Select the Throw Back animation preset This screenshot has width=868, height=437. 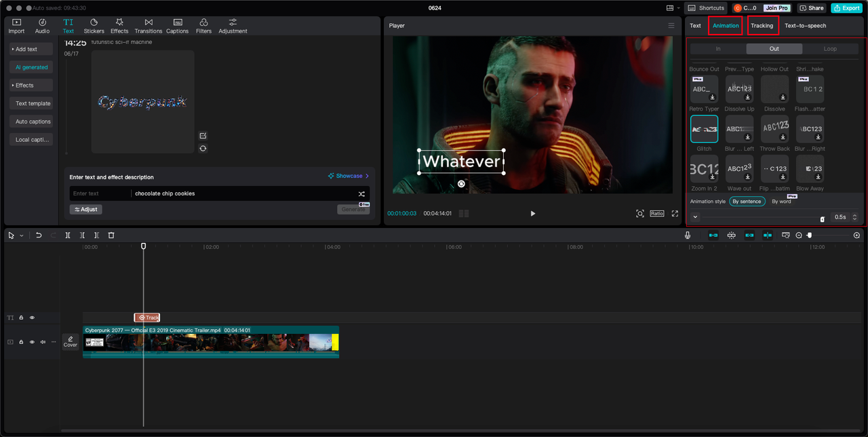(774, 129)
